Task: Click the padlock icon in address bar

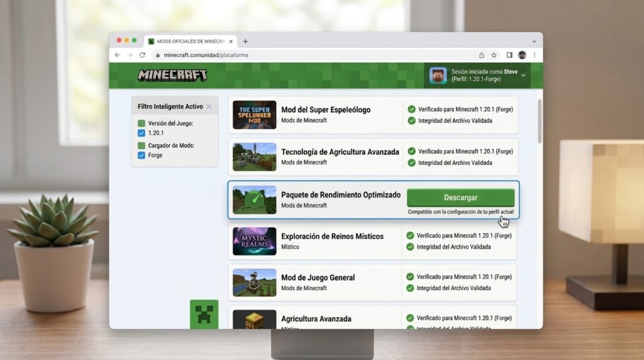Action: tap(157, 55)
